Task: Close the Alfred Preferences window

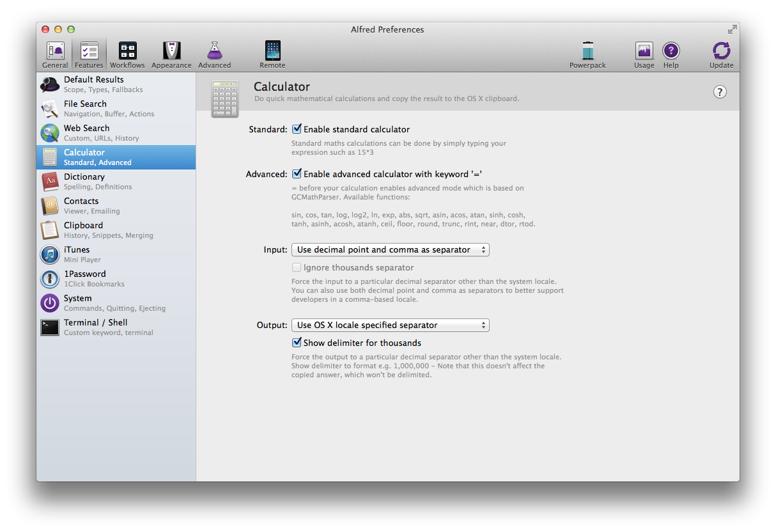Action: 45,29
